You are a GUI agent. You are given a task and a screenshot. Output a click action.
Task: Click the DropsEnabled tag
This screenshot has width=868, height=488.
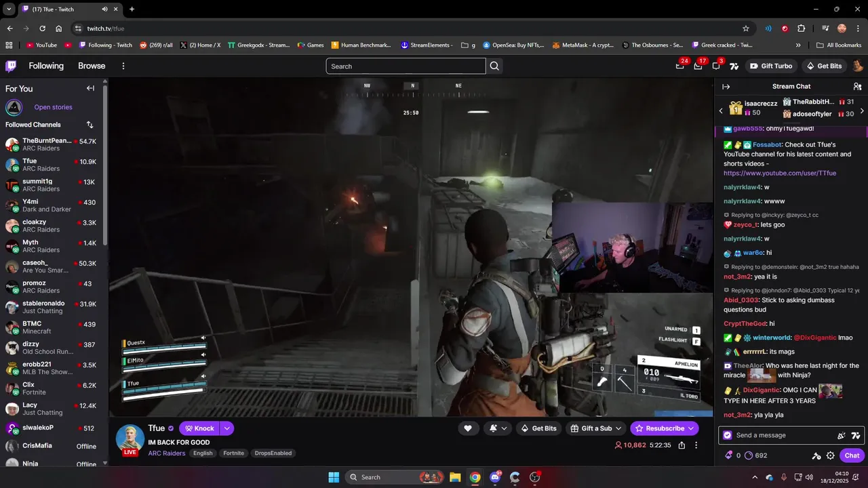pos(273,453)
